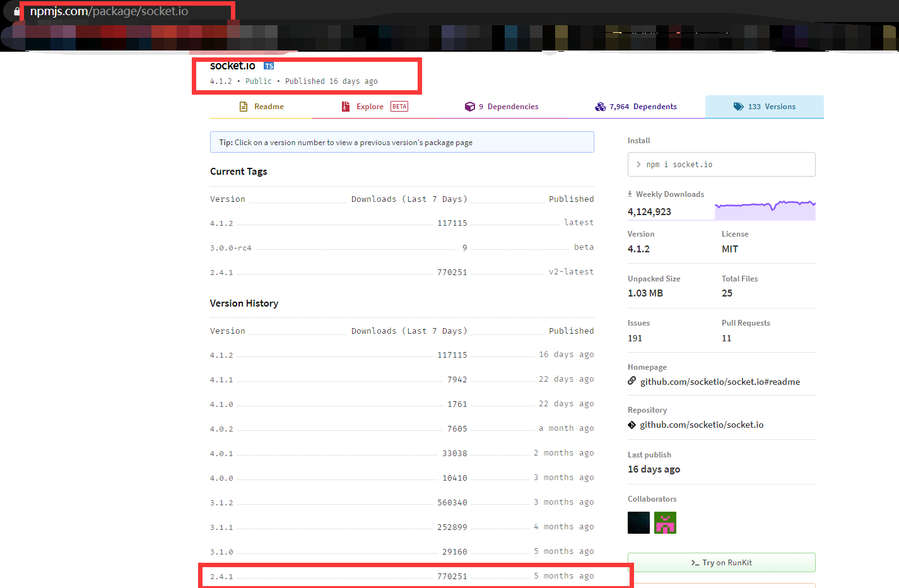Click the 1.03 MB unpacked size value
The image size is (899, 588).
click(x=645, y=293)
